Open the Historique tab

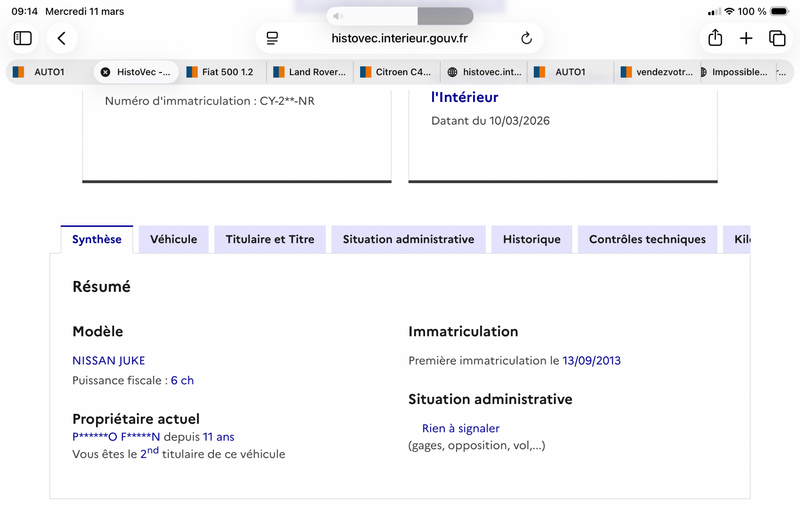click(x=532, y=239)
